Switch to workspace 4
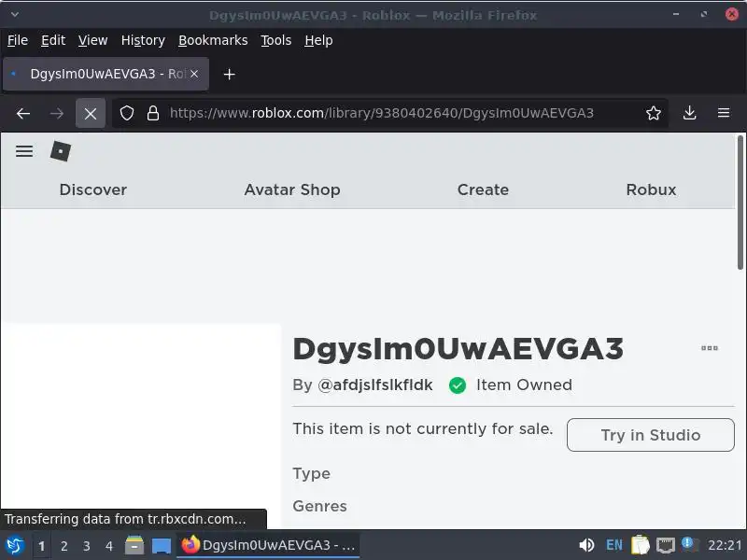The image size is (747, 560). [x=109, y=546]
